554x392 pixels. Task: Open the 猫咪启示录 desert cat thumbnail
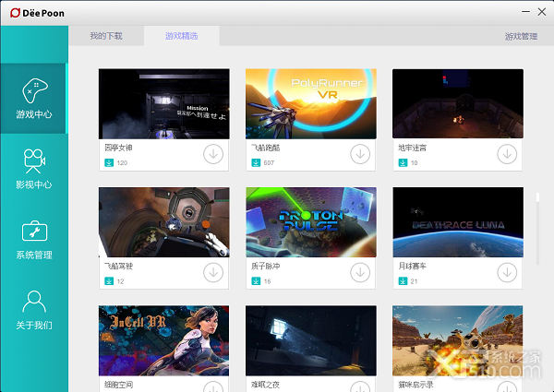pyautogui.click(x=458, y=340)
